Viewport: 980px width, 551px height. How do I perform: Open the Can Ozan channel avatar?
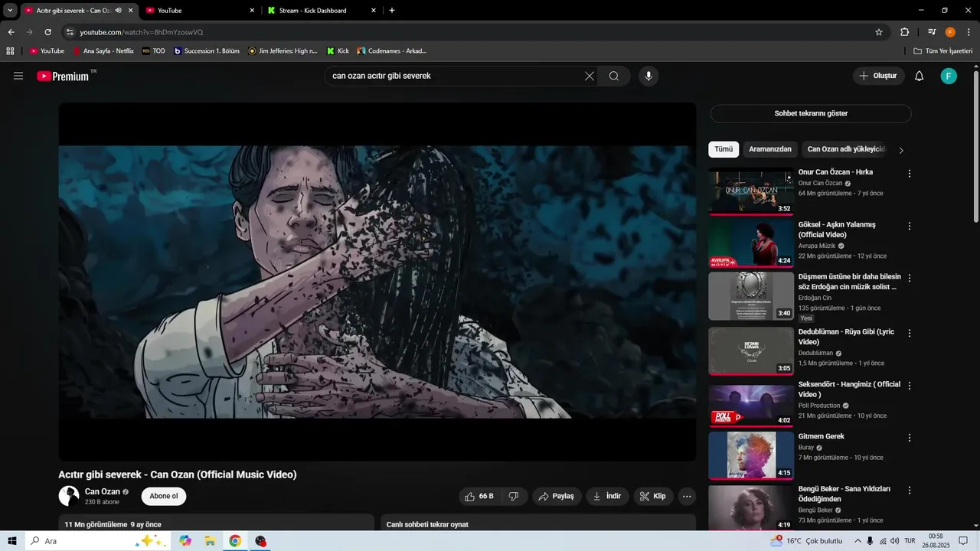[x=69, y=496]
